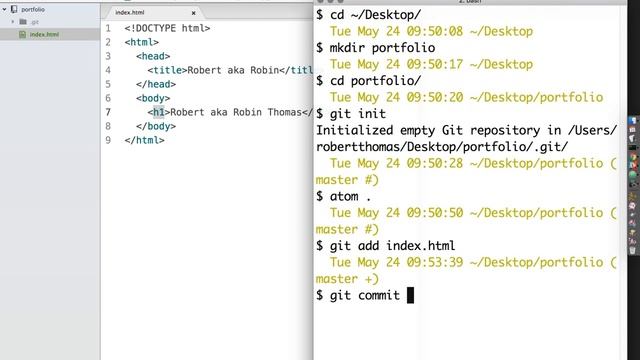Click line number 9 in the gutter
Viewport: 640px width, 360px height.
click(x=108, y=140)
